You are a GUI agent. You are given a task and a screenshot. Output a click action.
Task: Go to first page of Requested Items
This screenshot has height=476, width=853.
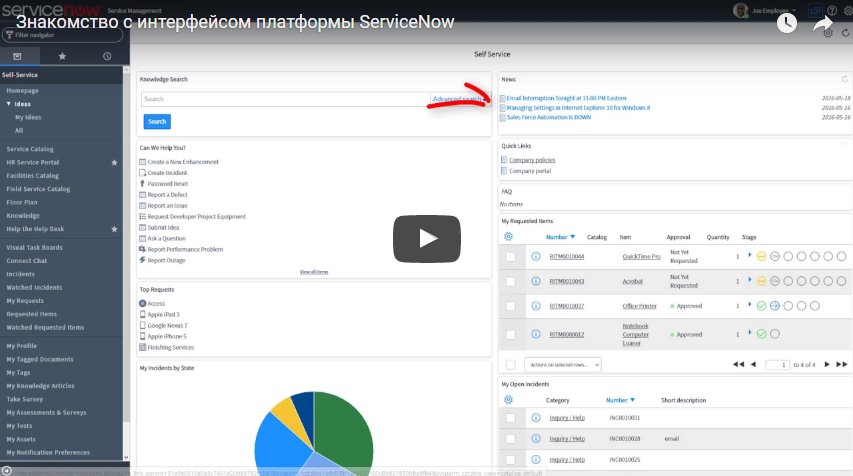(x=738, y=364)
